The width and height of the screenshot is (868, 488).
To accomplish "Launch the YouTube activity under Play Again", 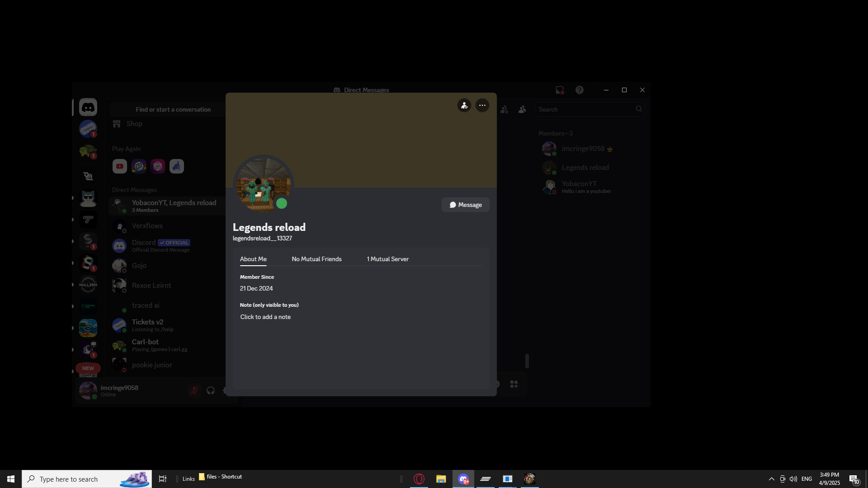I will [120, 166].
